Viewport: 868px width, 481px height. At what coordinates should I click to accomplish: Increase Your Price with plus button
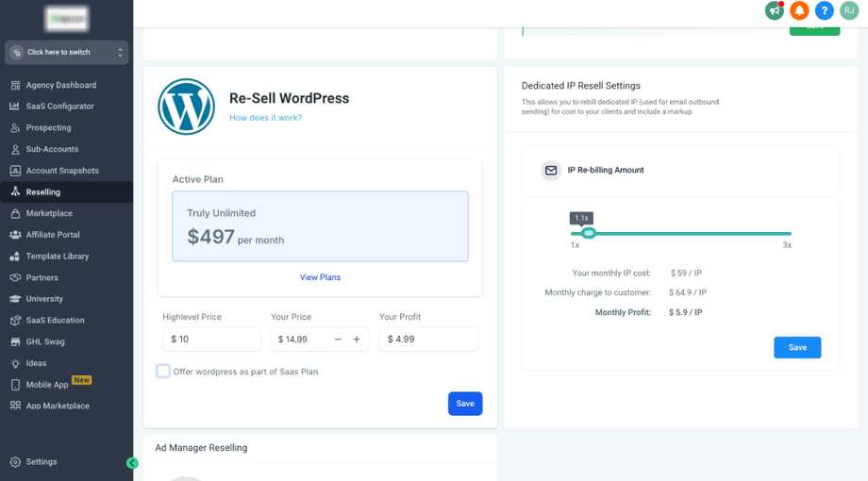click(x=357, y=340)
